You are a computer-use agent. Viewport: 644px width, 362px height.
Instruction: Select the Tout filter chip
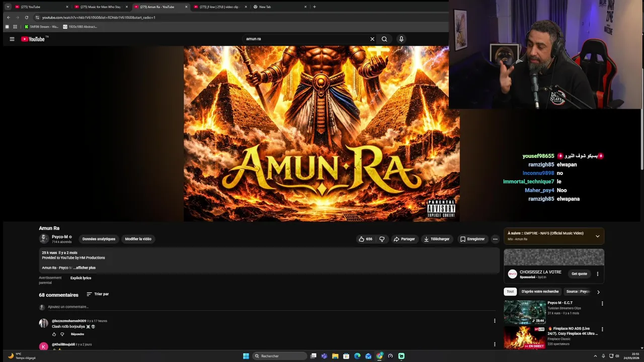[x=510, y=292]
